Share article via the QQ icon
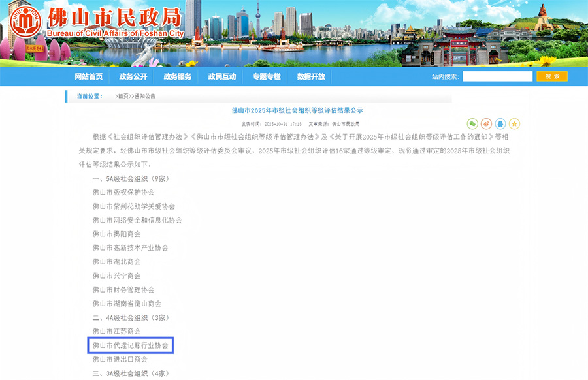The height and width of the screenshot is (380, 588). click(x=500, y=124)
